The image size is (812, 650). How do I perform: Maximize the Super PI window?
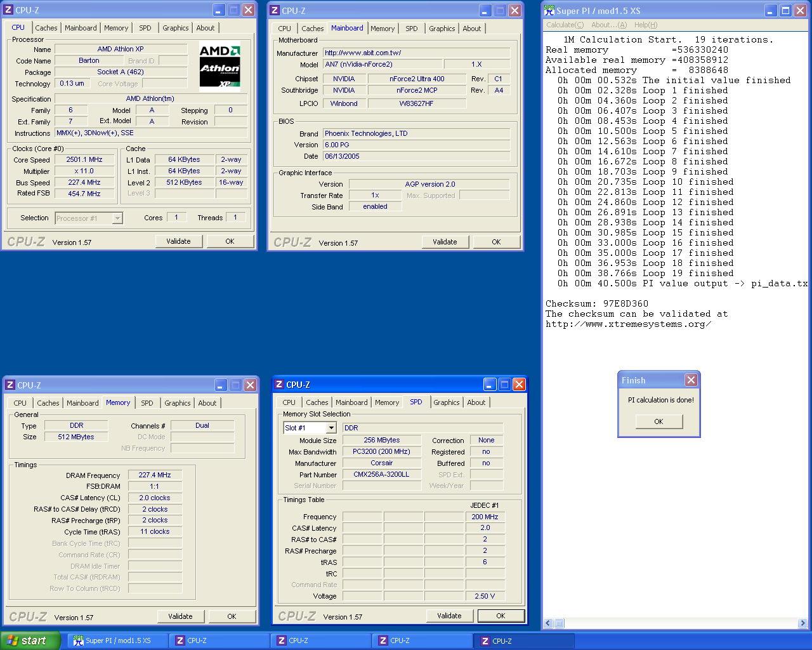click(786, 10)
